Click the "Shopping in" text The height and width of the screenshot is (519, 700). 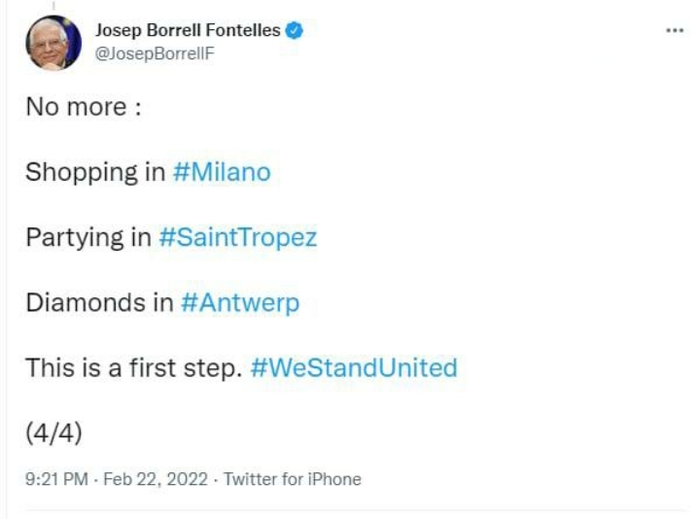click(95, 172)
